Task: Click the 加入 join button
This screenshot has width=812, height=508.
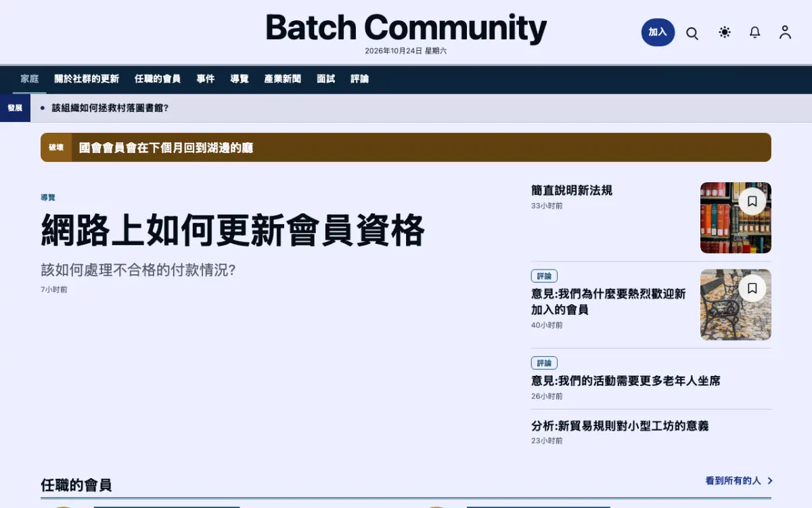Action: (x=658, y=33)
